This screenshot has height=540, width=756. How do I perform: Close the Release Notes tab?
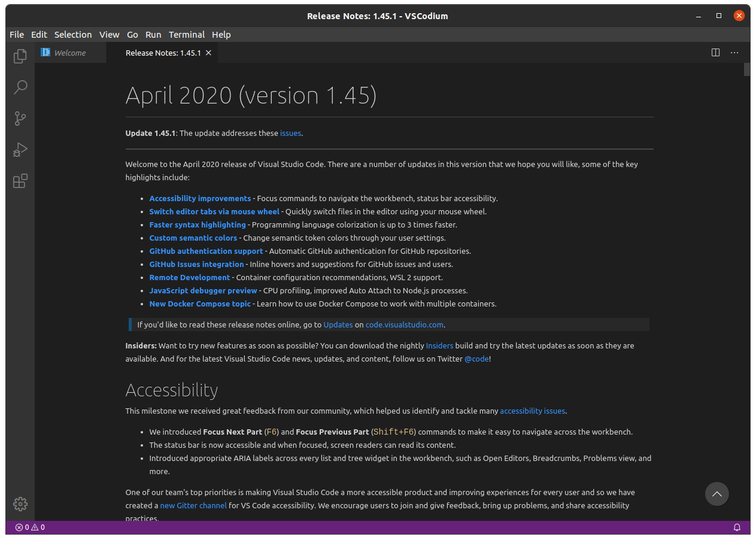point(208,53)
